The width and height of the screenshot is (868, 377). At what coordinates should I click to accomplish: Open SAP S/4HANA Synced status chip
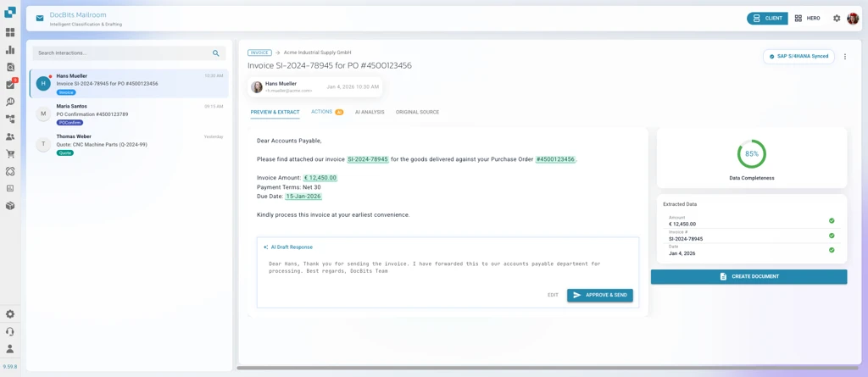click(798, 57)
